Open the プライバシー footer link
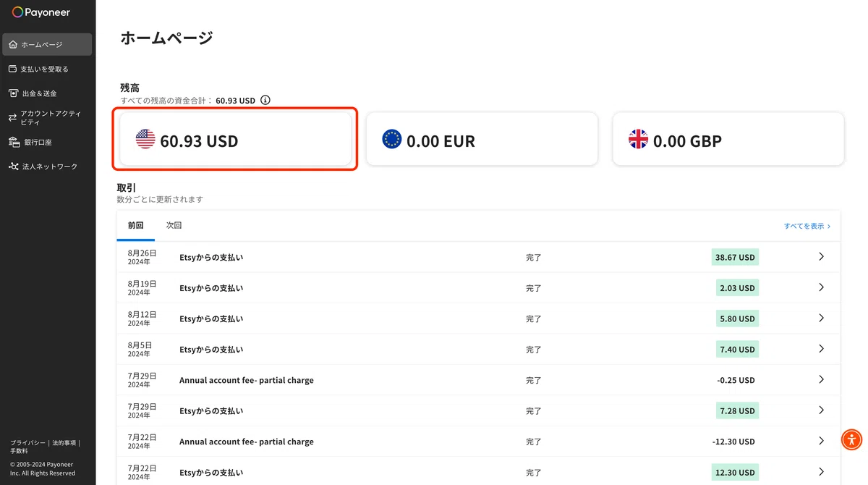This screenshot has width=868, height=485. 27,442
